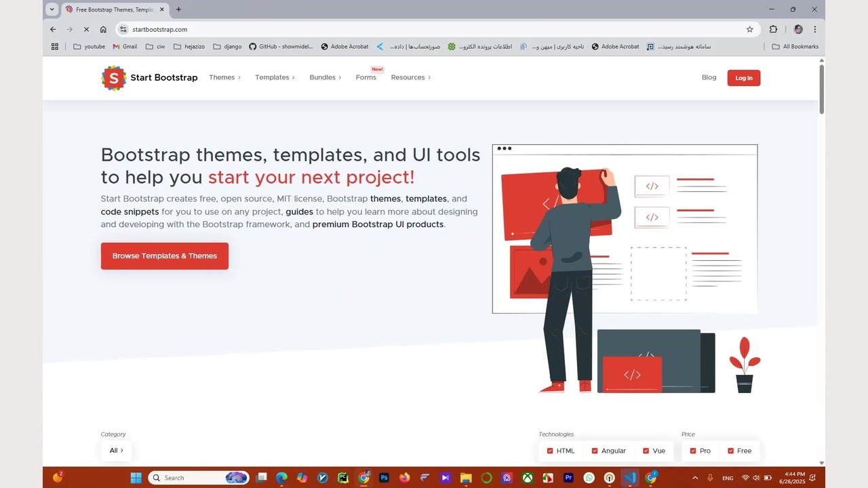868x488 pixels.
Task: Close the Free Bootstrap Themes tab
Action: tap(162, 9)
